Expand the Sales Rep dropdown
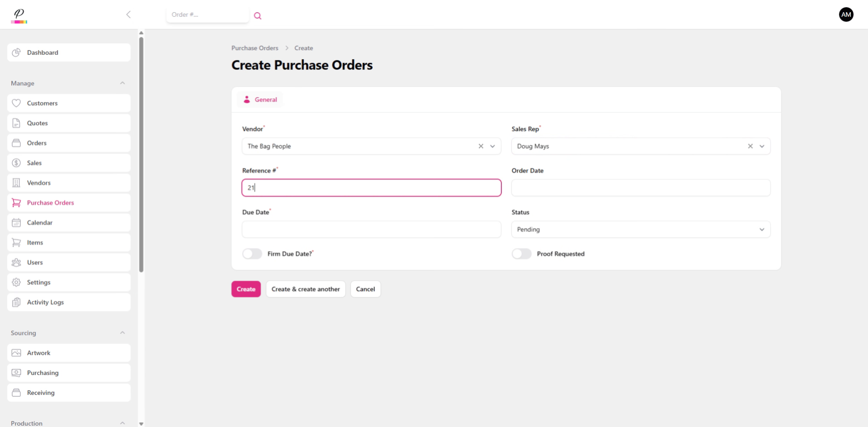The image size is (868, 427). (763, 146)
